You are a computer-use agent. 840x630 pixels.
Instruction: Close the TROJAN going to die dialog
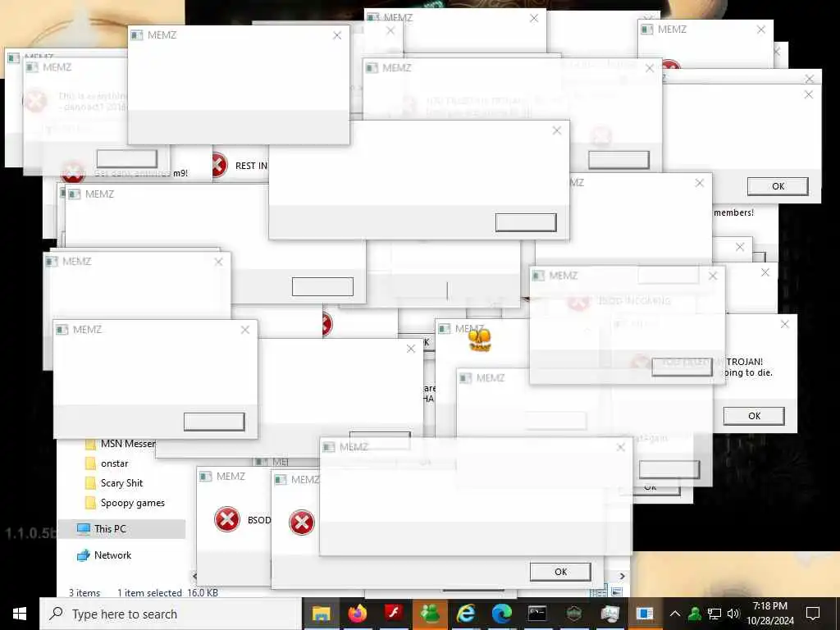[785, 324]
